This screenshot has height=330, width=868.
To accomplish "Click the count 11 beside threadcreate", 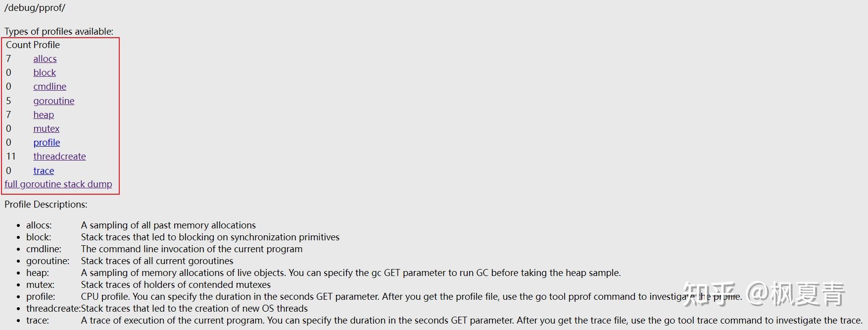I will coord(11,157).
